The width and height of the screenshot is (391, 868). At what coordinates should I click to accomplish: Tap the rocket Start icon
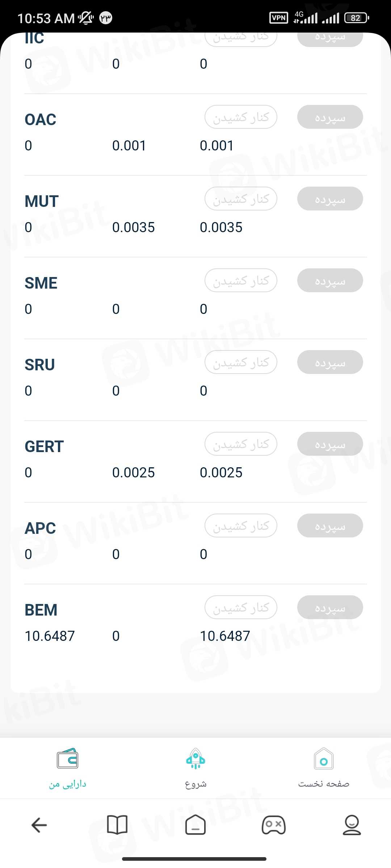195,759
